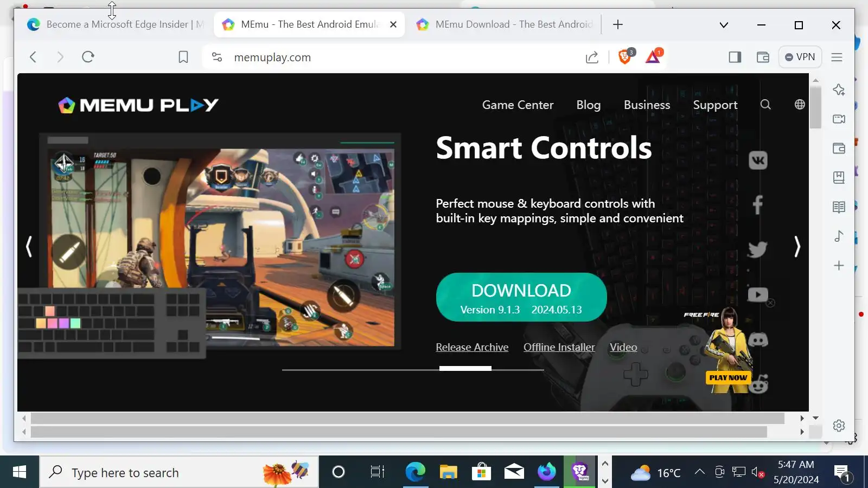868x488 pixels.
Task: Open language selector globe icon
Action: (x=800, y=105)
